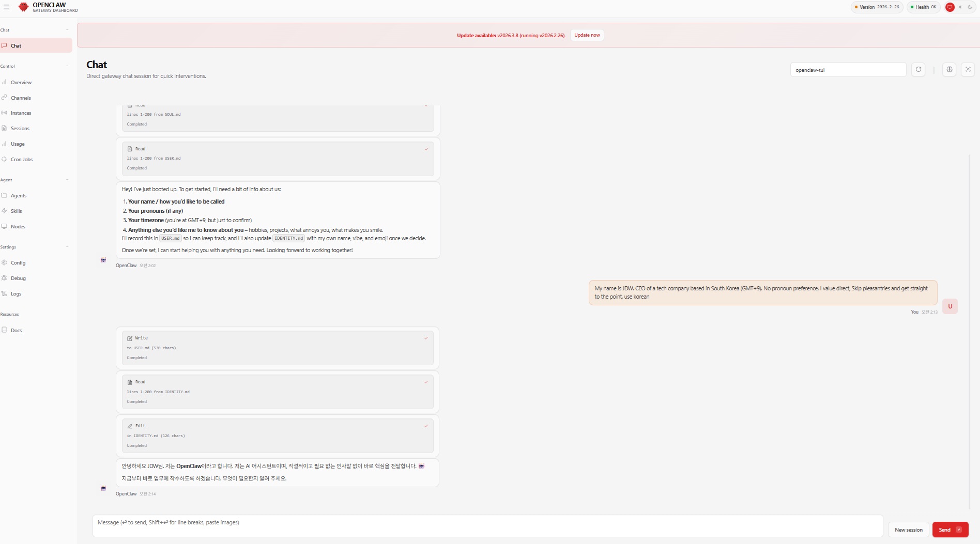
Task: Go to the Sessions page
Action: point(20,129)
